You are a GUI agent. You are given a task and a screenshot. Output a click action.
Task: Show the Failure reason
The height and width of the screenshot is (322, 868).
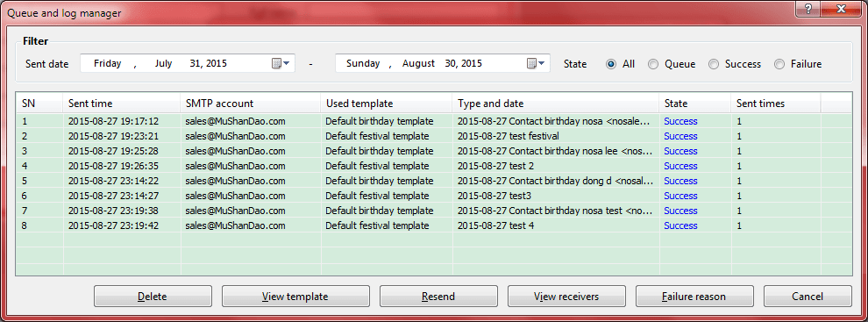coord(694,296)
